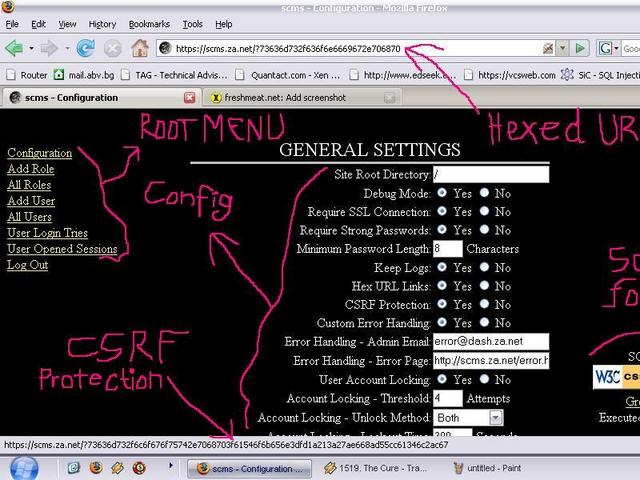
Task: Click the Admin Email input field
Action: (491, 342)
